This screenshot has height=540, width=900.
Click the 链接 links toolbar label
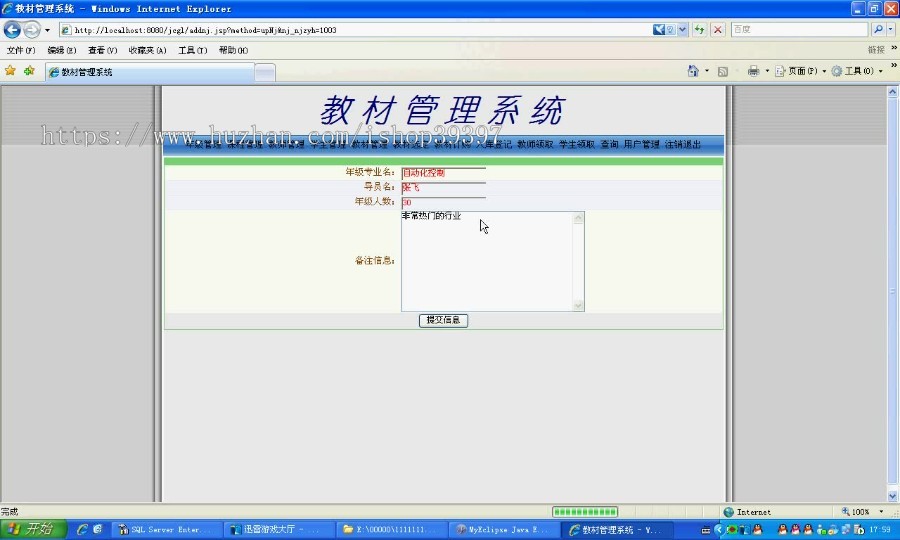coord(876,50)
